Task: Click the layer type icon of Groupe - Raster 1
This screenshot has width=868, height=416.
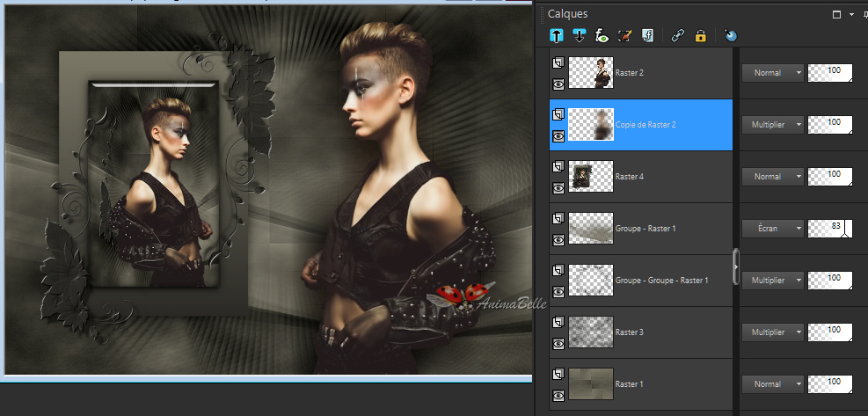Action: tap(558, 218)
